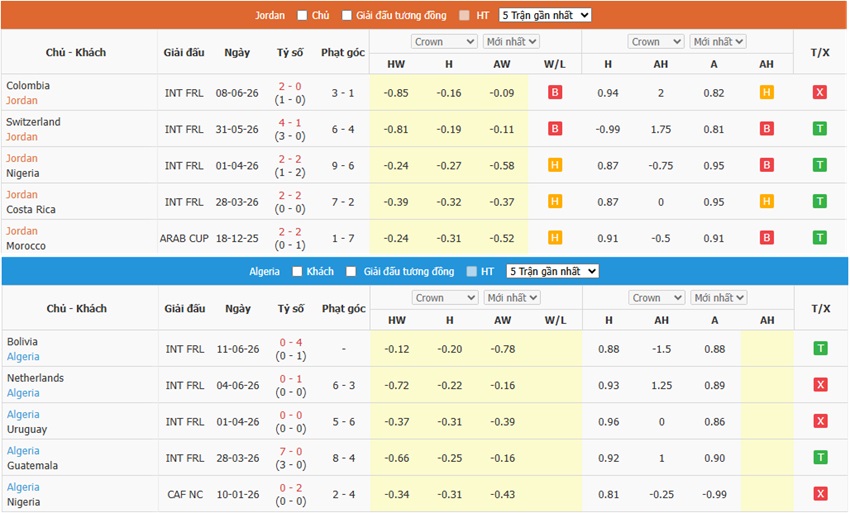
Task: Click the H W/L badge in Costa Rica row
Action: click(555, 201)
